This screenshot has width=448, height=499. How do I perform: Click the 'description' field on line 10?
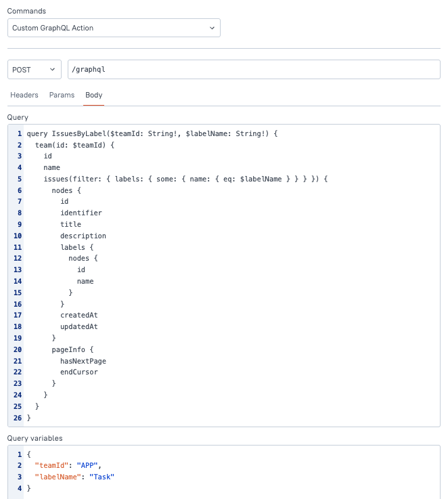[83, 236]
